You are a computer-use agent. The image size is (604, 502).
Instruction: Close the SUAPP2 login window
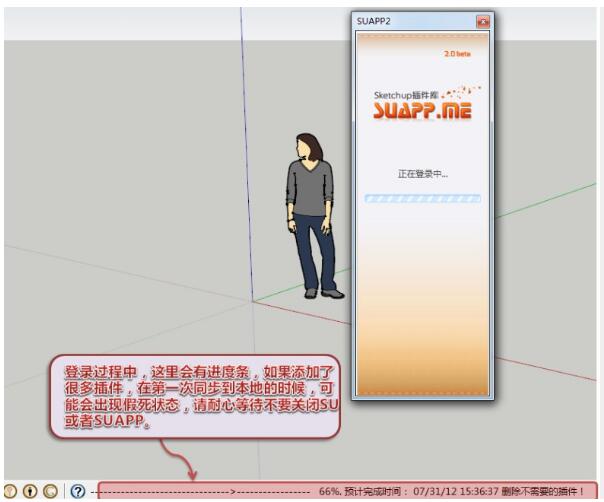coord(483,21)
